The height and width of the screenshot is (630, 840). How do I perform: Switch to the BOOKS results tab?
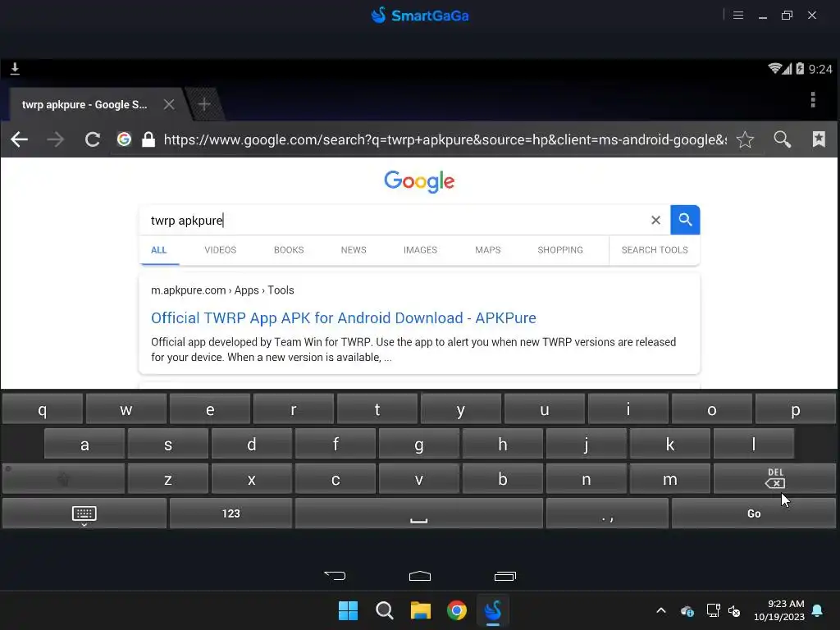pyautogui.click(x=289, y=250)
